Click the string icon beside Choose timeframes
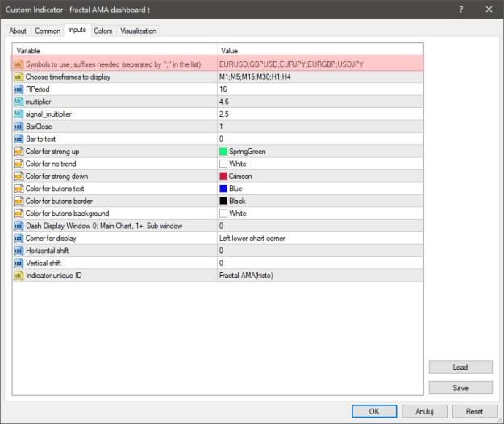 pyautogui.click(x=19, y=77)
